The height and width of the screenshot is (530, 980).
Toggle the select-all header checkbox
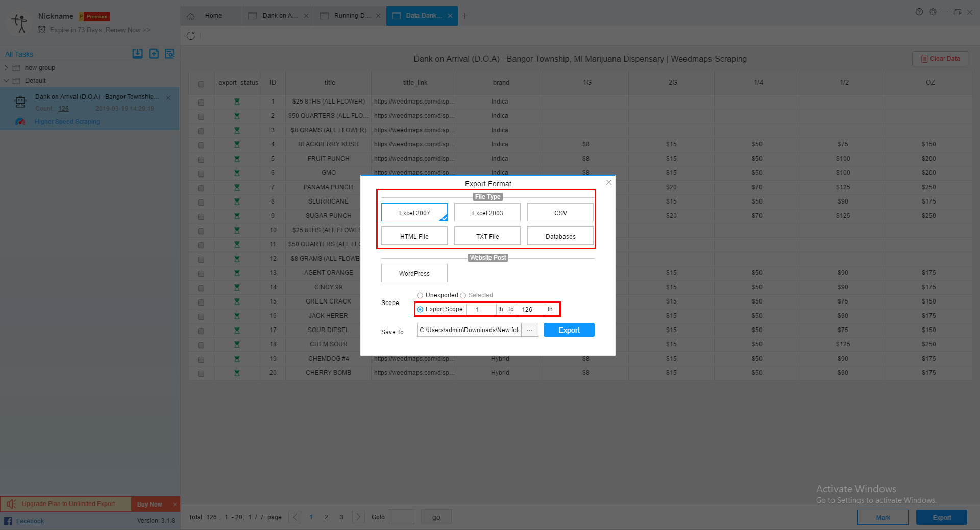point(201,84)
